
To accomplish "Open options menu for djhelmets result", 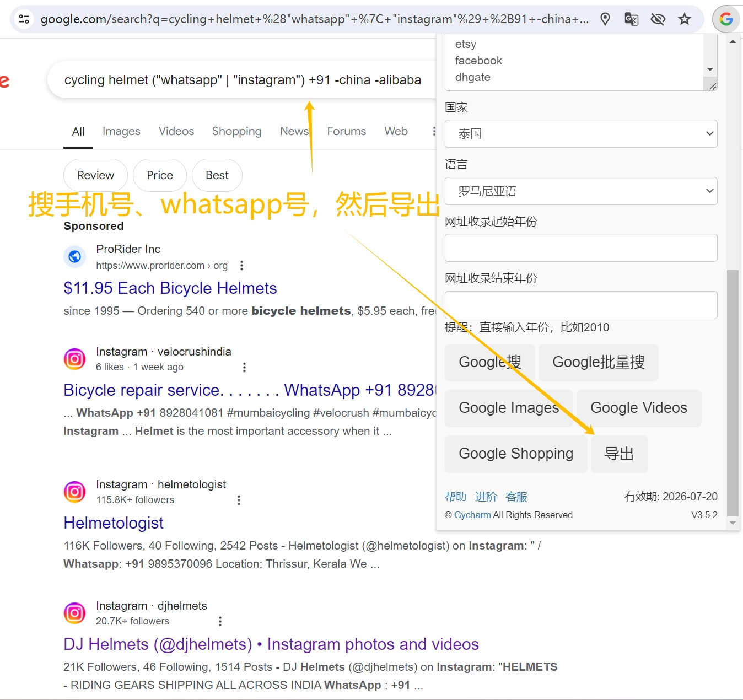I will click(220, 621).
